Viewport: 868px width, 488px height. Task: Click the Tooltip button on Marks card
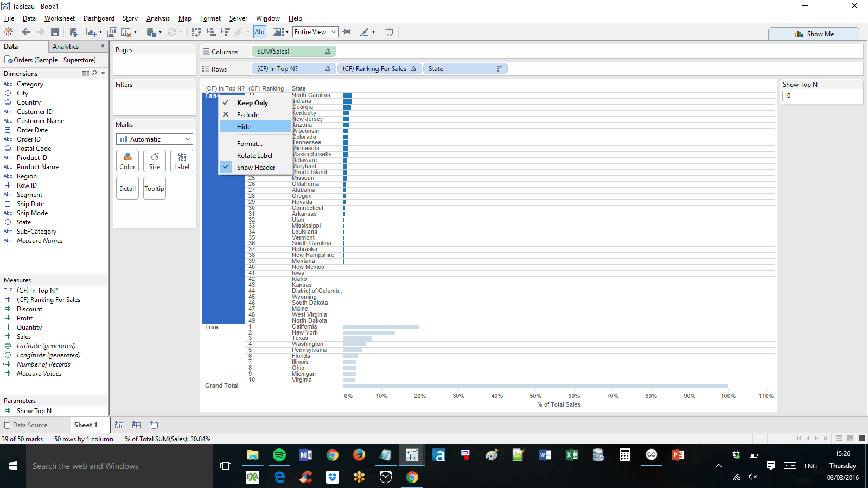point(154,189)
